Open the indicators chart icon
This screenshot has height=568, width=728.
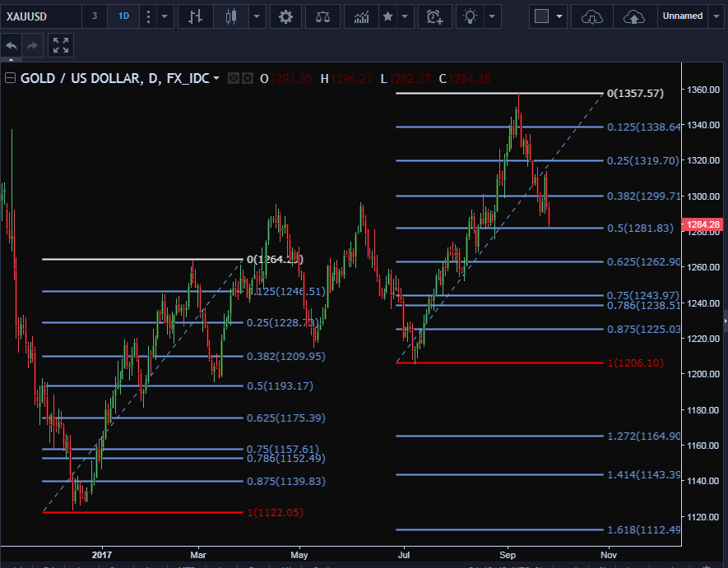click(x=361, y=16)
